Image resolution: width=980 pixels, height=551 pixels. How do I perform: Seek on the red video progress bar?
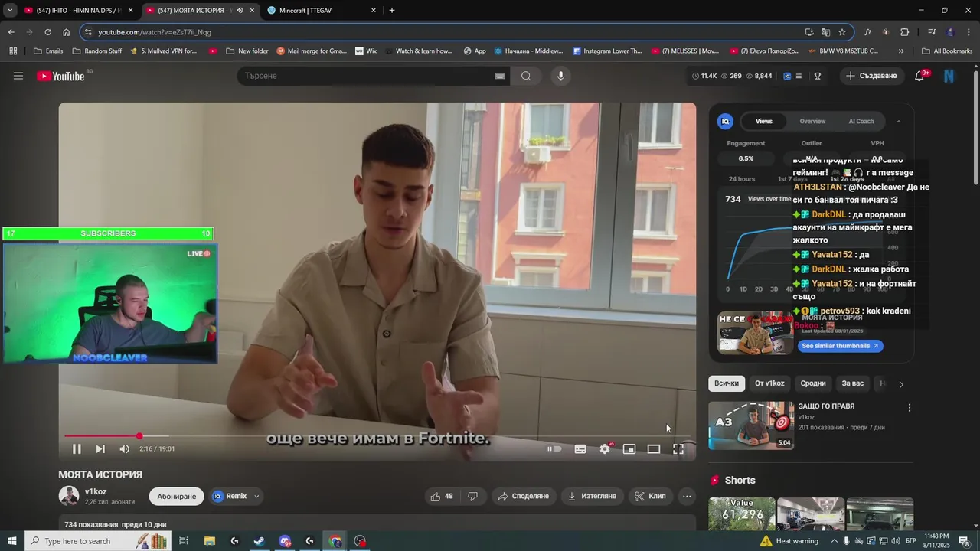coord(377,436)
